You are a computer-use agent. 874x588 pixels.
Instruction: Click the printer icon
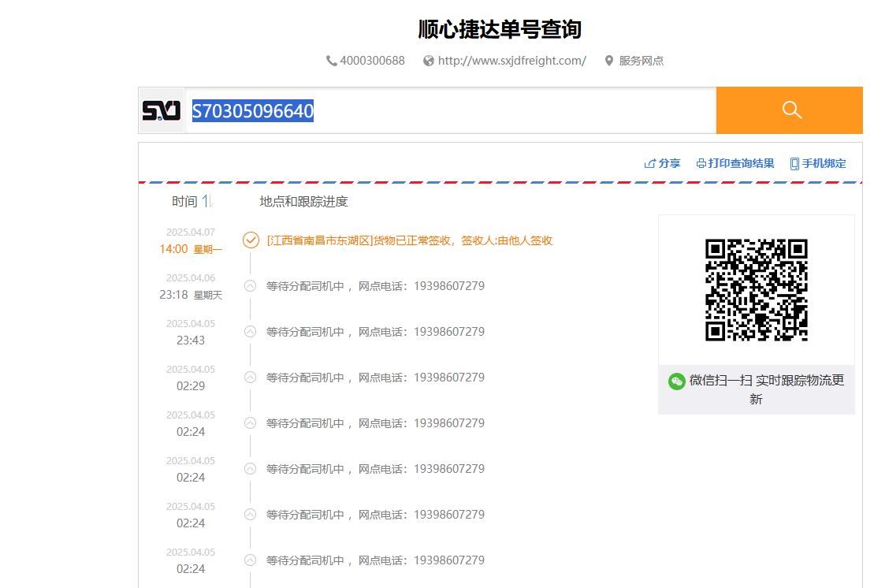701,163
